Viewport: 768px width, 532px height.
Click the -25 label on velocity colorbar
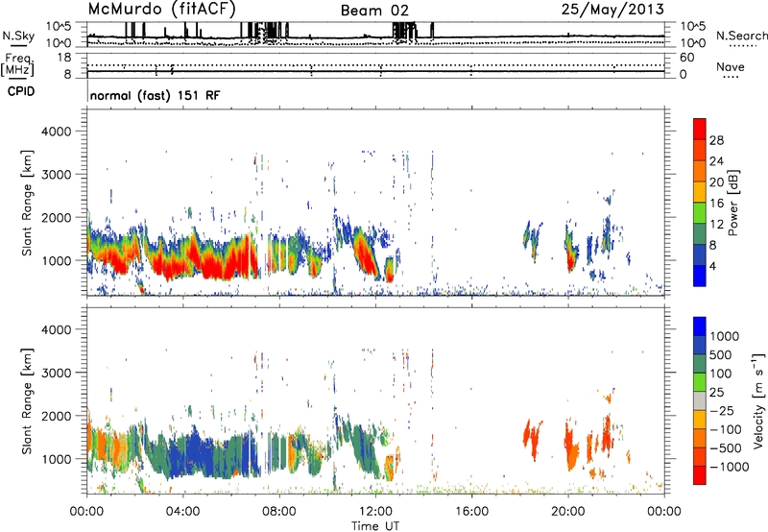[x=722, y=411]
